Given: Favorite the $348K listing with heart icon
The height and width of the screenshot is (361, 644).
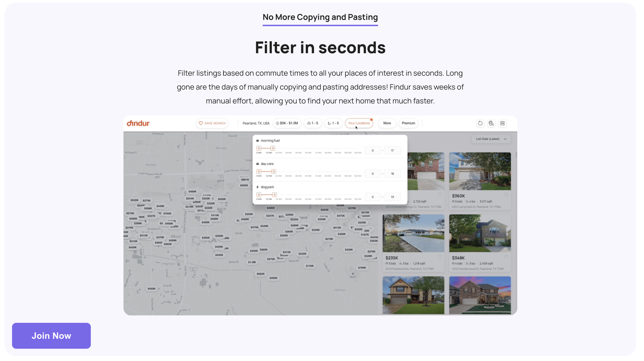Looking at the screenshot, I should click(x=506, y=257).
